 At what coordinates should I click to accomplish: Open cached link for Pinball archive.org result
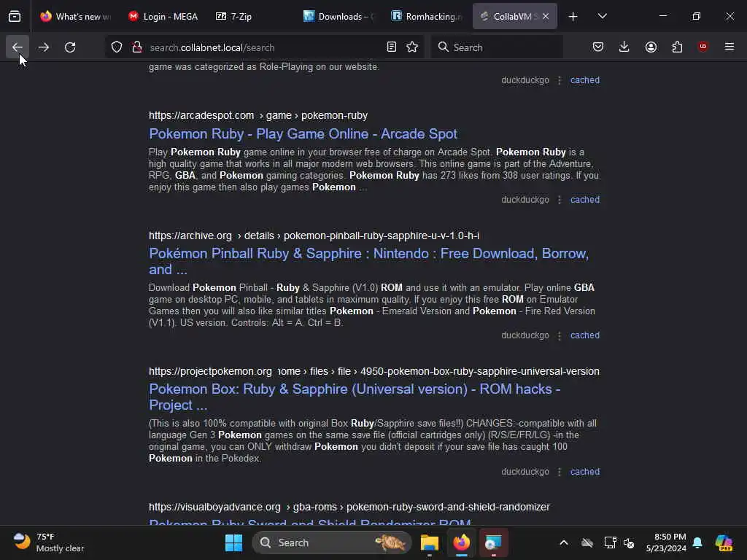[x=585, y=335]
